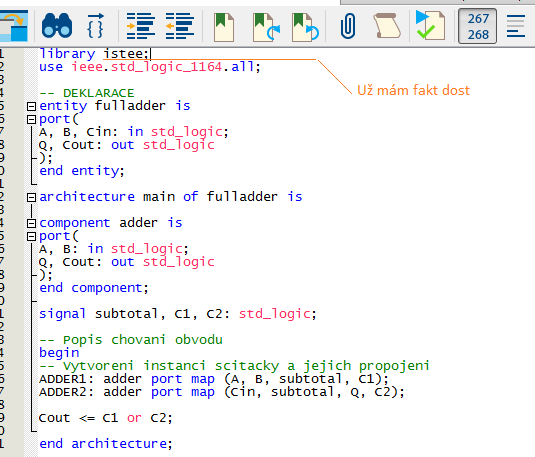Image resolution: width=535 pixels, height=457 pixels.
Task: Click the curly braces brace-matching icon
Action: pyautogui.click(x=95, y=26)
